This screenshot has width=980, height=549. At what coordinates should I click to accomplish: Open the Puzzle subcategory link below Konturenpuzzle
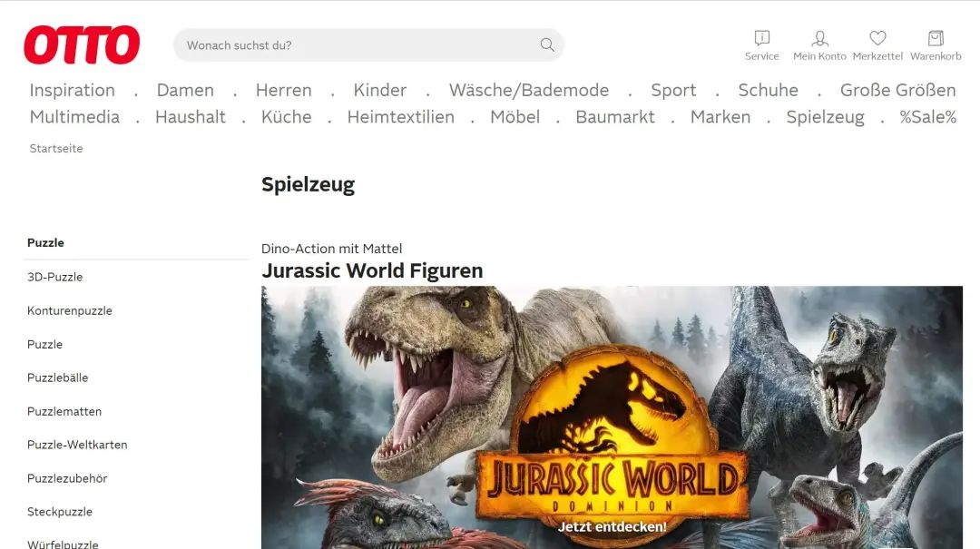pyautogui.click(x=45, y=345)
